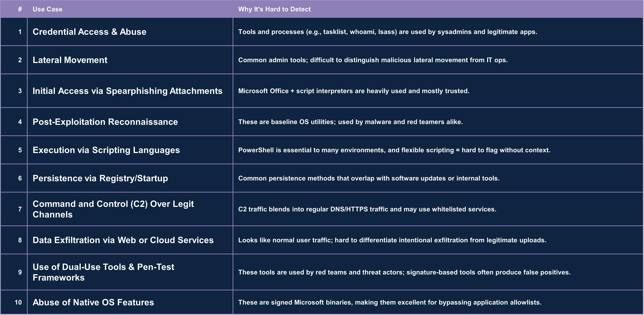Click the Microsoft Office script interpreters text
The width and height of the screenshot is (644, 315).
pos(354,91)
